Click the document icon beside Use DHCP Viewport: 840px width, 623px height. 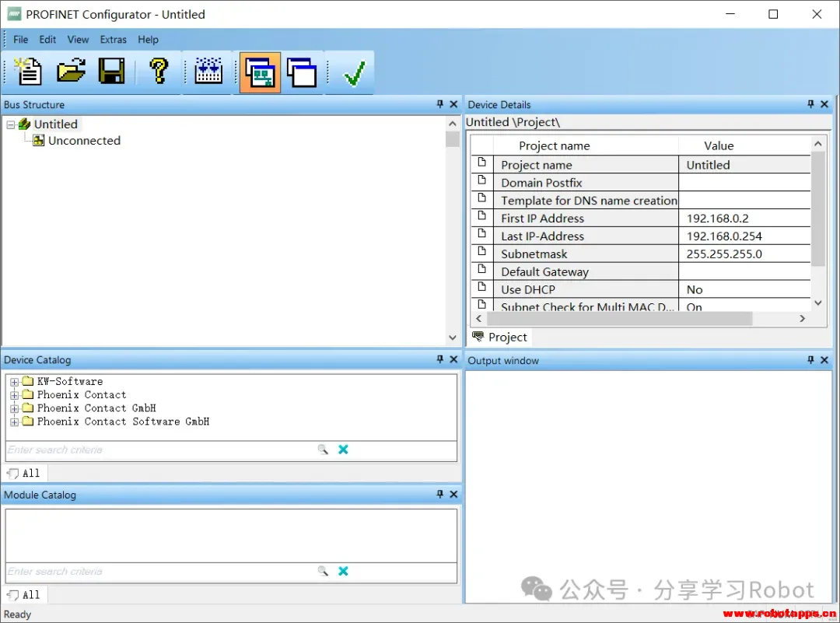click(482, 286)
